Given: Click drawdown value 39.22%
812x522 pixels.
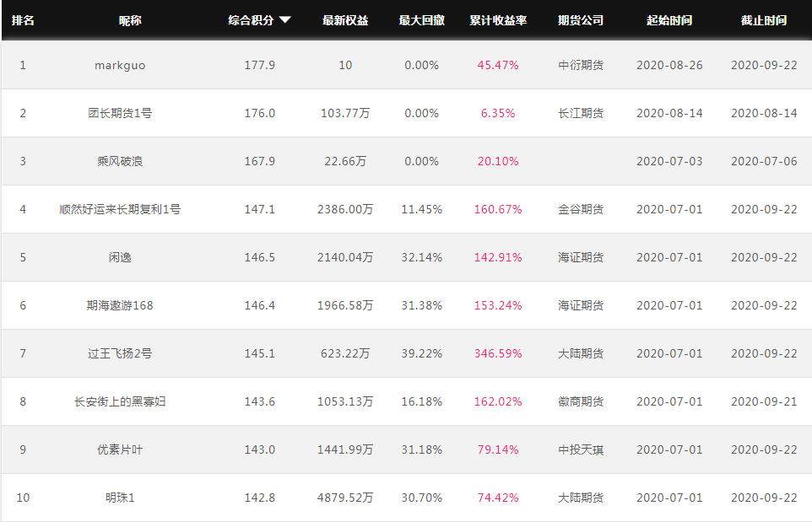Looking at the screenshot, I should (x=421, y=354).
